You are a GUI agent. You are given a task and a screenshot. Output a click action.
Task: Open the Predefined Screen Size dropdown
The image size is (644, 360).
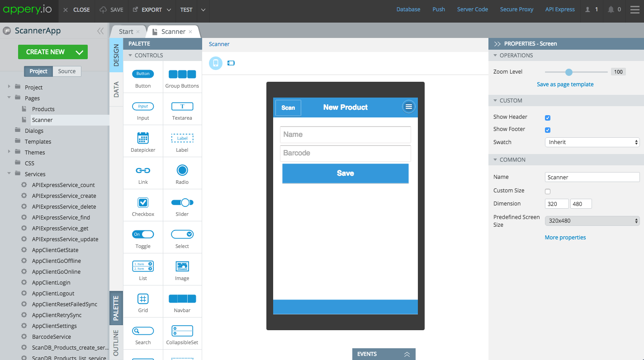[592, 221]
